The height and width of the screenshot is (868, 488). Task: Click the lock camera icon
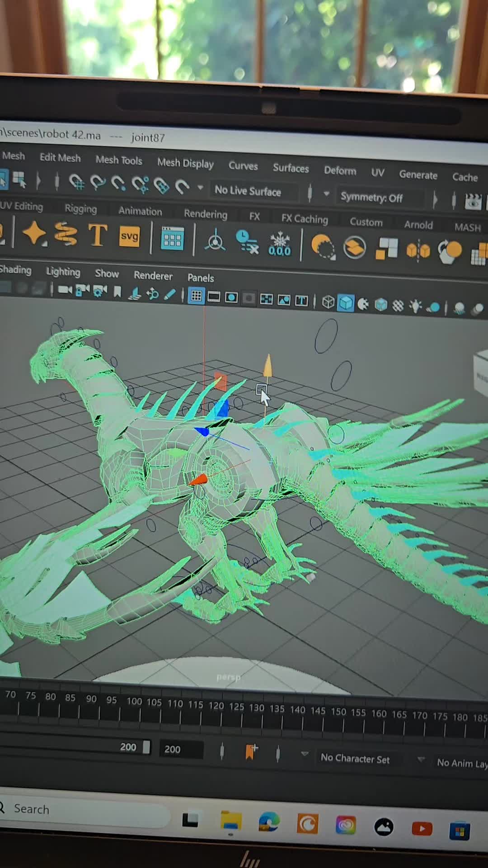82,290
